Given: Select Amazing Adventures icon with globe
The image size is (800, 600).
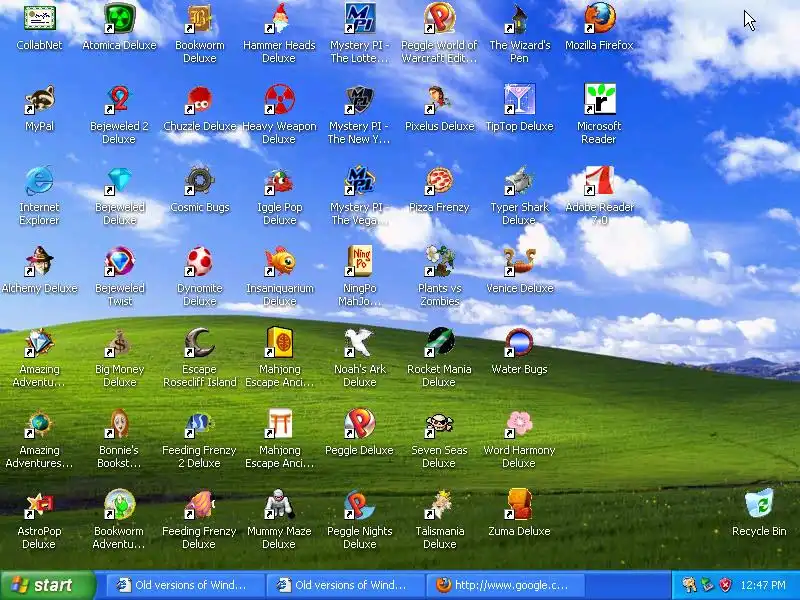Looking at the screenshot, I should click(x=39, y=423).
